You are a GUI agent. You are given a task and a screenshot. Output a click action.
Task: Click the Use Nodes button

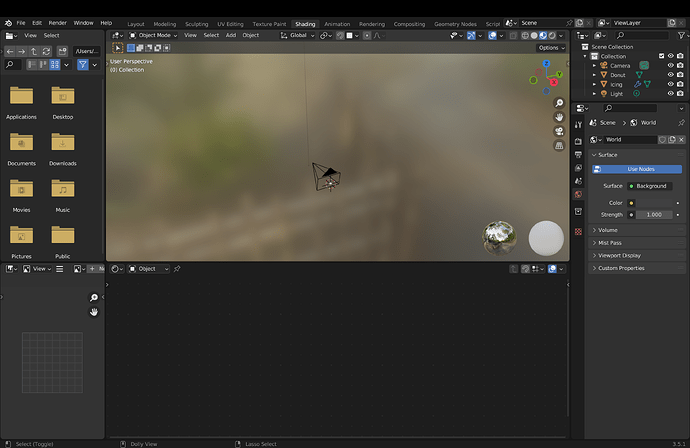tap(637, 169)
